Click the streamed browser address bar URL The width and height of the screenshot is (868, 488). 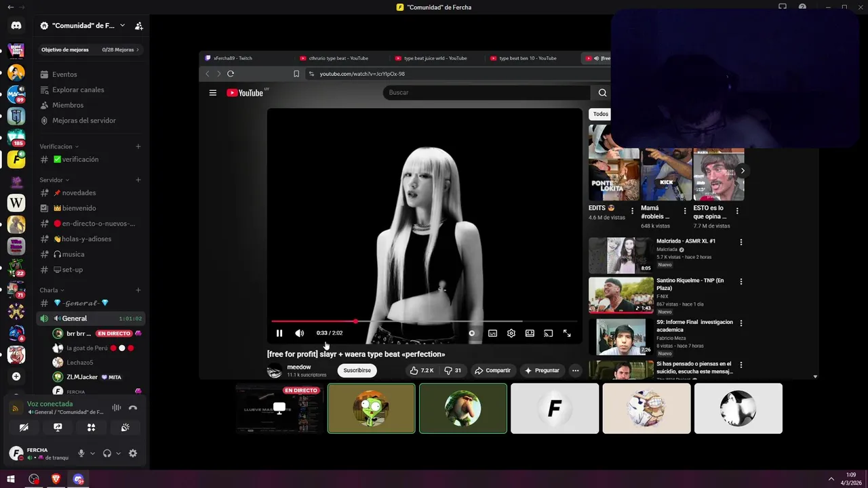click(362, 74)
